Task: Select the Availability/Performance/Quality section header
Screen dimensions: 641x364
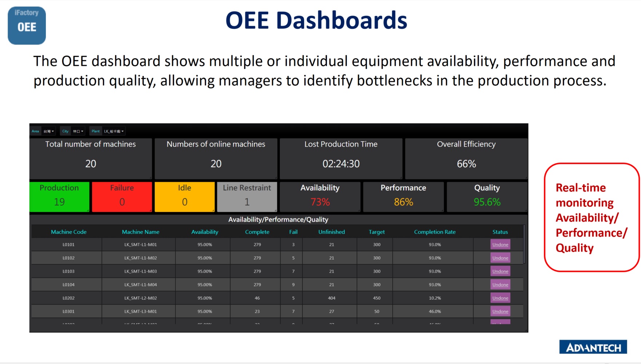Action: point(278,219)
